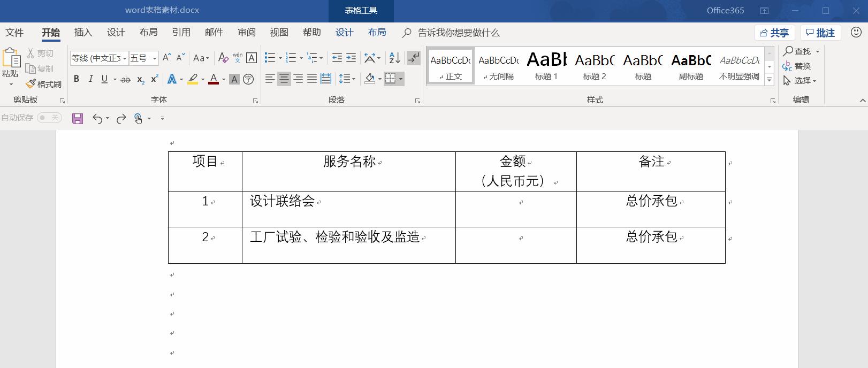Open the Borders dropdown arrow
Viewport: 868px width, 368px height.
pos(401,80)
